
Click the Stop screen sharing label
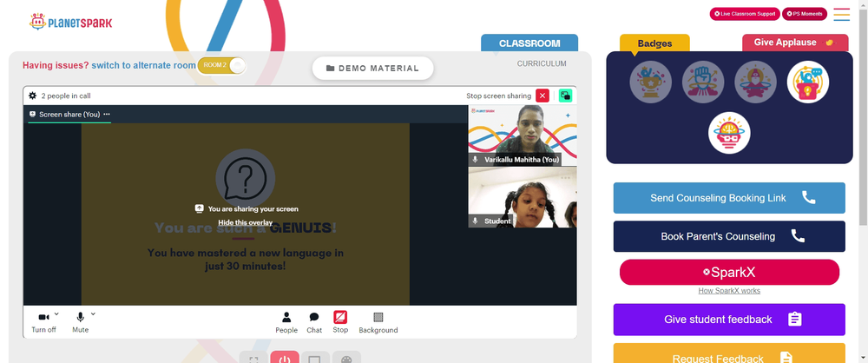point(498,96)
